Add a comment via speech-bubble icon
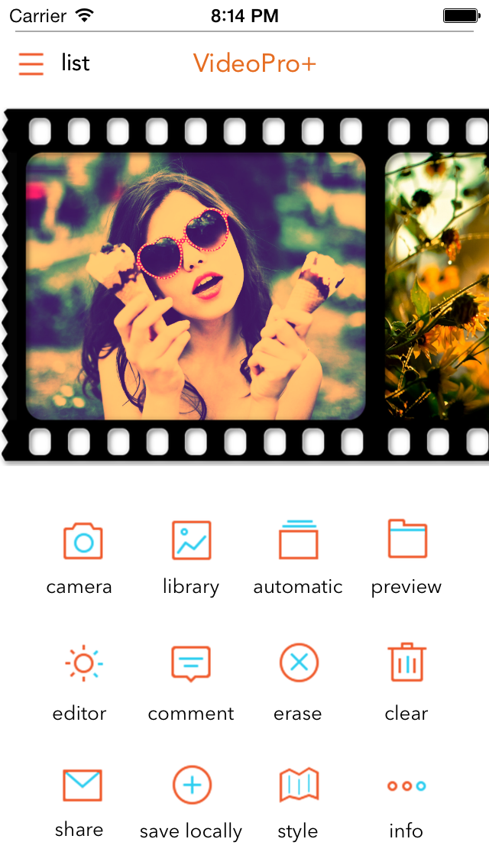 [x=191, y=663]
